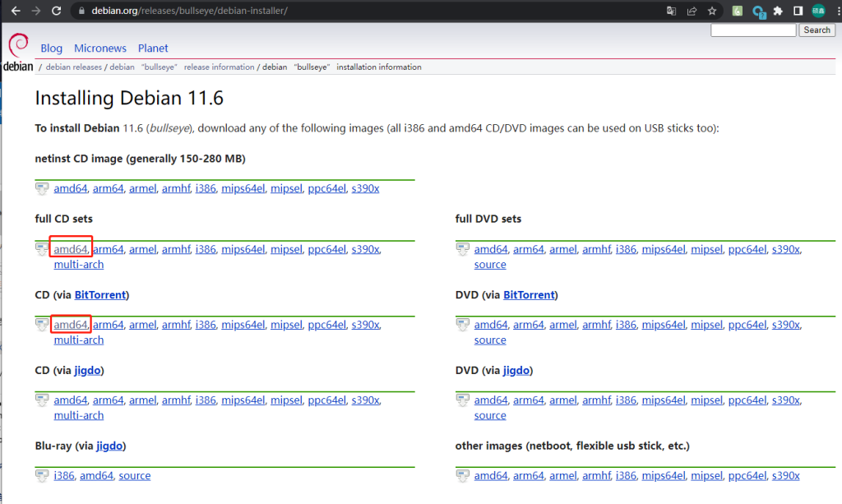This screenshot has height=504, width=842.
Task: Reload the page with the refresh icon
Action: click(x=56, y=12)
